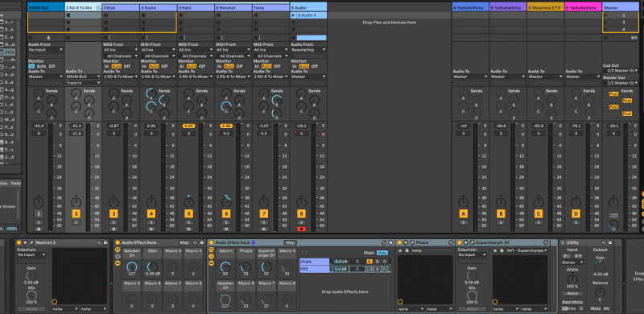Click the Neutron 3 device activator dot
The width and height of the screenshot is (644, 314).
19,242
